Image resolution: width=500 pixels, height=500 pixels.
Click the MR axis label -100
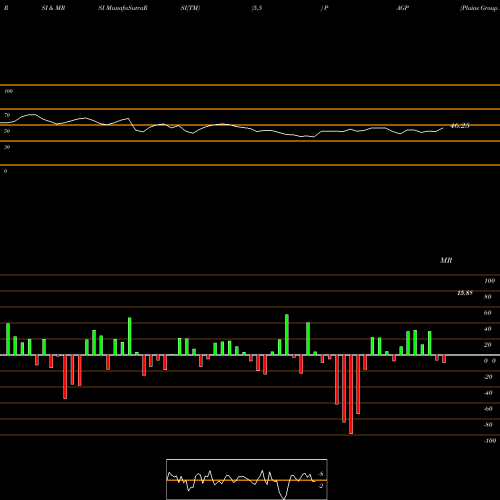(x=490, y=441)
